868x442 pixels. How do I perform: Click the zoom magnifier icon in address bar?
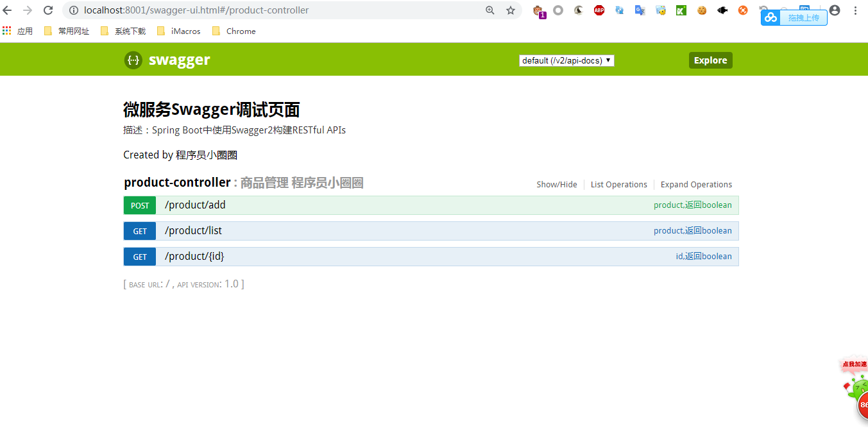pos(490,10)
